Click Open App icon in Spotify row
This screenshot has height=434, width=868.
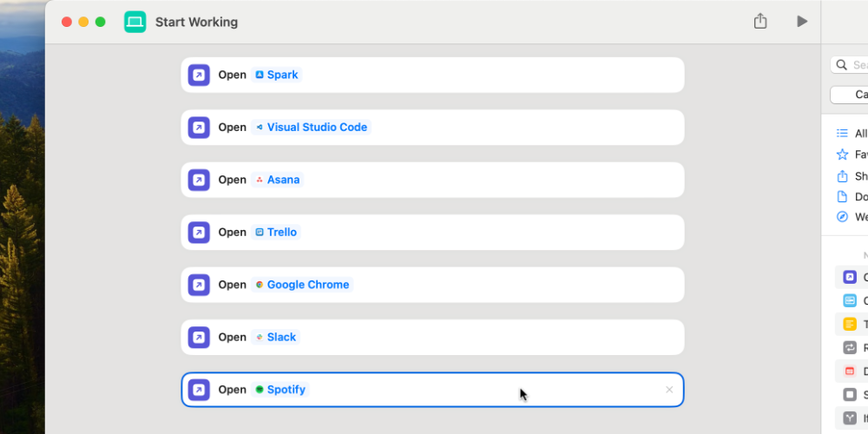click(x=199, y=390)
